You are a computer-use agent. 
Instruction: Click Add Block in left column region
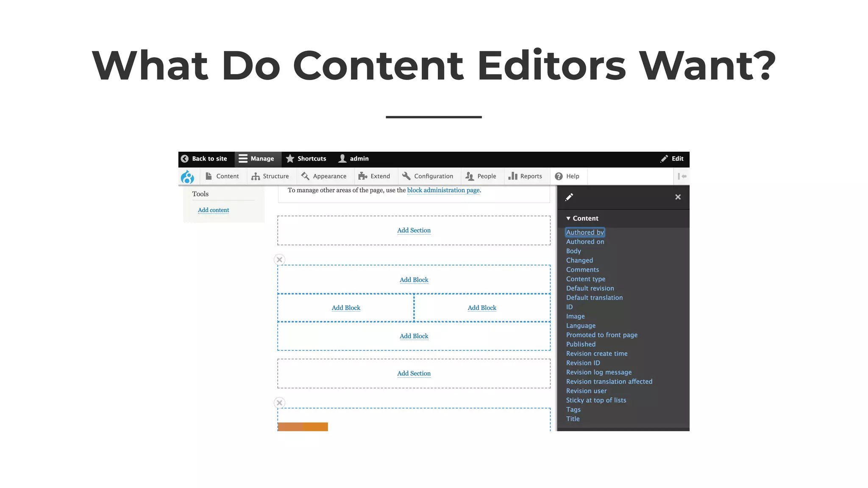pyautogui.click(x=346, y=308)
